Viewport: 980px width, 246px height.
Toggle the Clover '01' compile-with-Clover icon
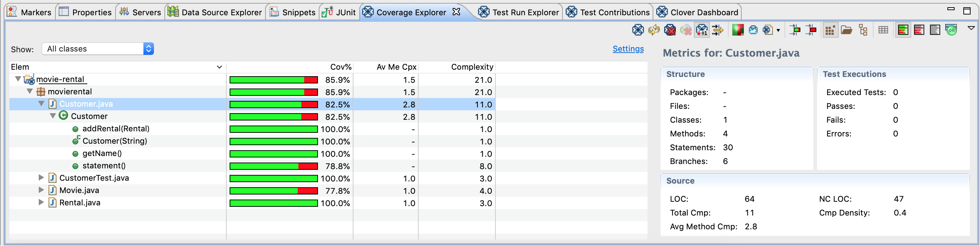[x=702, y=30]
